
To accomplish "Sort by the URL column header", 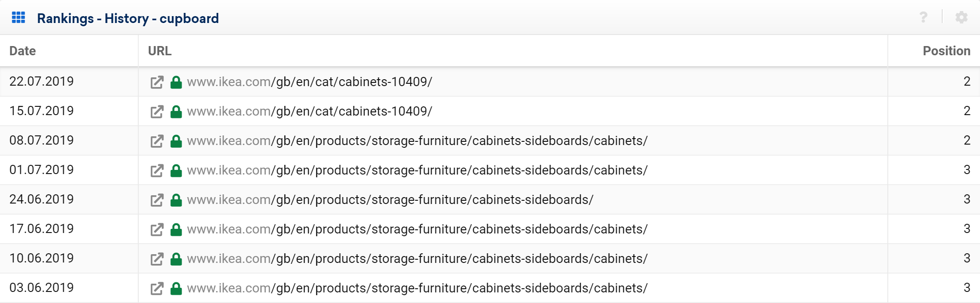I will tap(159, 51).
